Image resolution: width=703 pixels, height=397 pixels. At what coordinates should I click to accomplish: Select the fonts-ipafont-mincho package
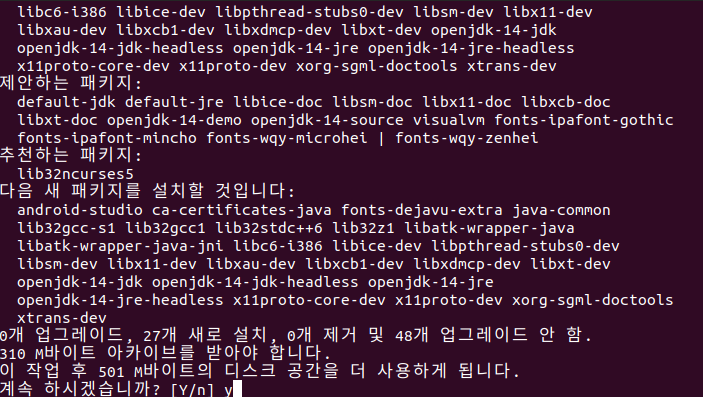click(107, 138)
